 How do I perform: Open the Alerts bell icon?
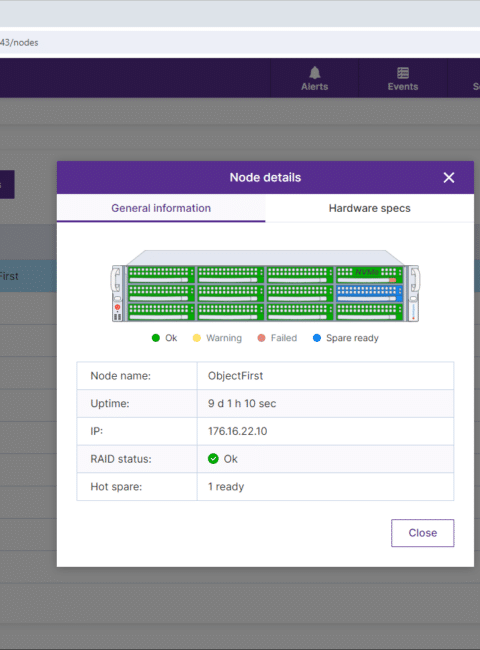coord(315,73)
